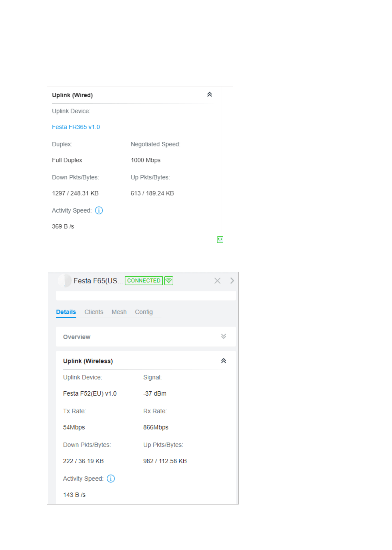Select the 1000 Mbps negotiated speed value
The width and height of the screenshot is (392, 550).
point(146,160)
